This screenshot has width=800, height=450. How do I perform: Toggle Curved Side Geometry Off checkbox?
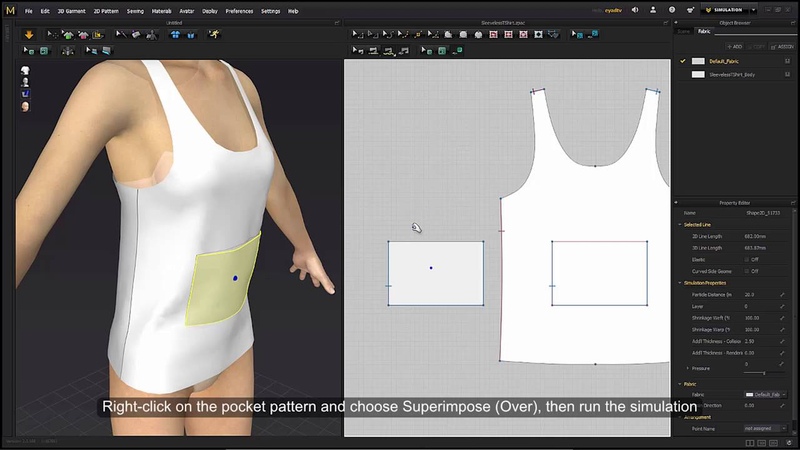(x=747, y=271)
